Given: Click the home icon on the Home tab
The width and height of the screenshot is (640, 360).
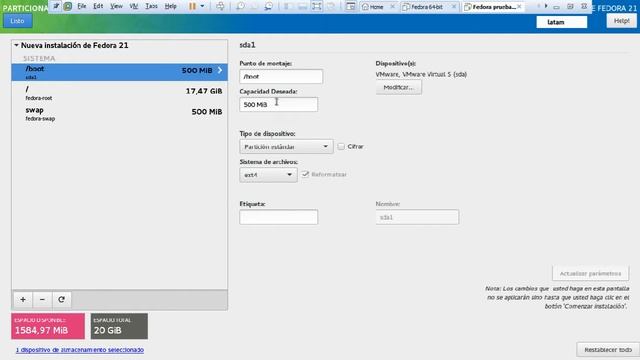Looking at the screenshot, I should pyautogui.click(x=365, y=7).
